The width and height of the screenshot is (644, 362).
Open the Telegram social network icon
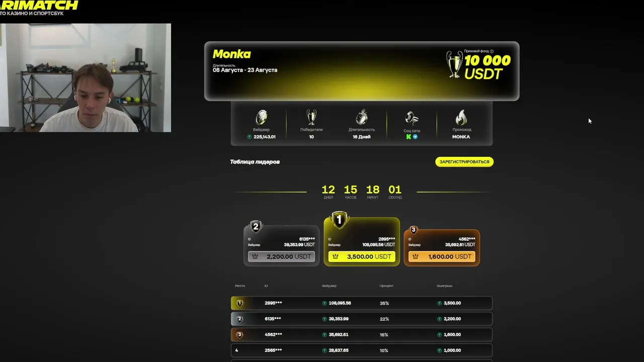click(415, 137)
